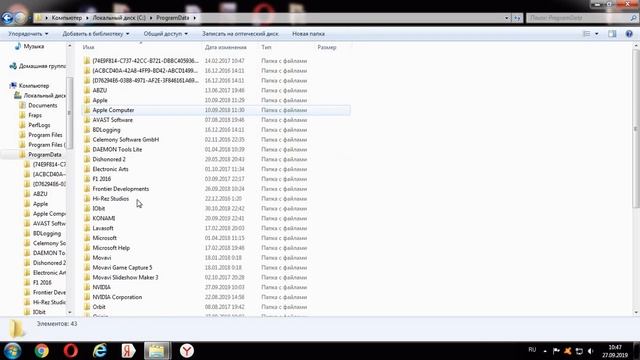Open Internet Explorer from taskbar
This screenshot has width=640, height=360.
coord(100,351)
